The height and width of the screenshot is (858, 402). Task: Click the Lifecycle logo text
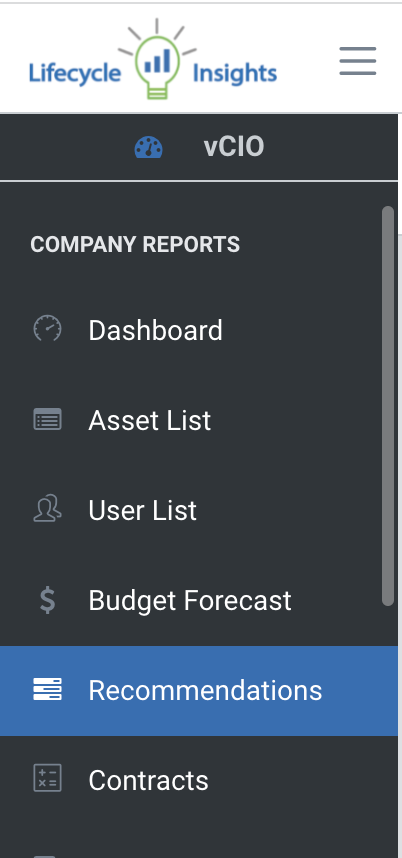click(75, 73)
